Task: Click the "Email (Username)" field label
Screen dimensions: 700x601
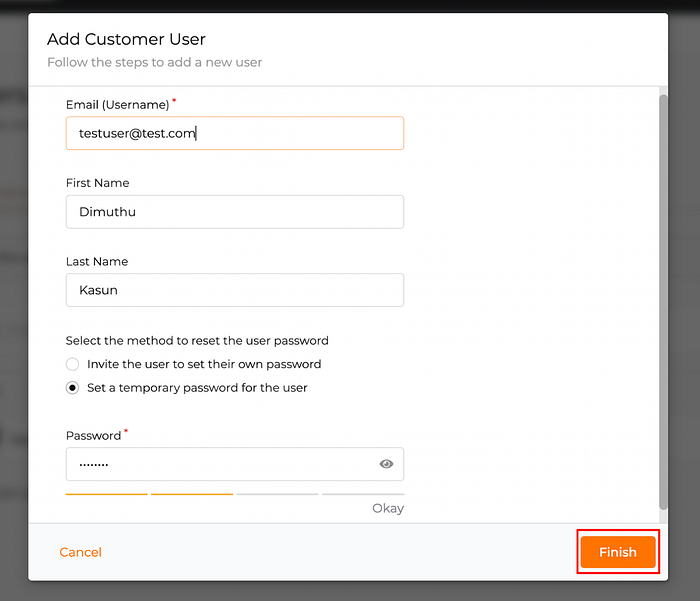Action: (117, 104)
